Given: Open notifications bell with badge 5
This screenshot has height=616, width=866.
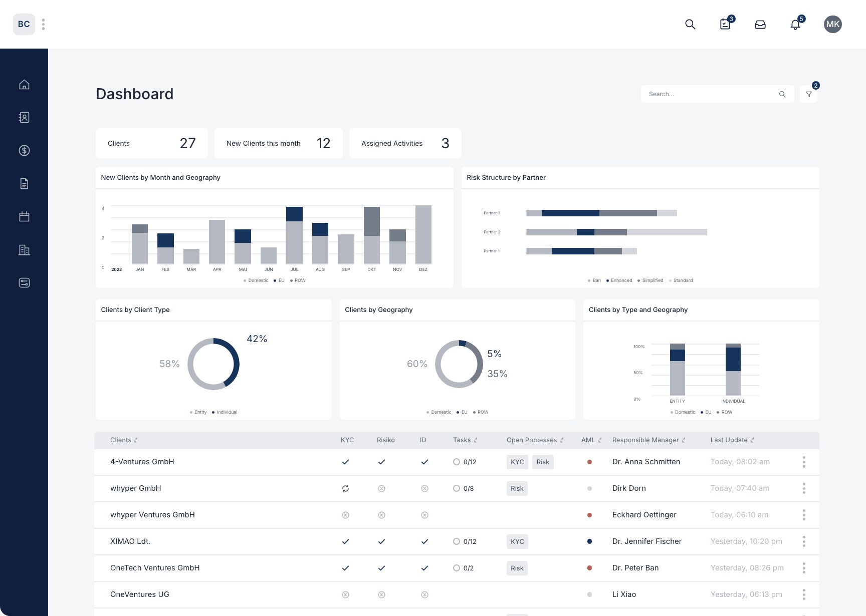Looking at the screenshot, I should click(796, 24).
